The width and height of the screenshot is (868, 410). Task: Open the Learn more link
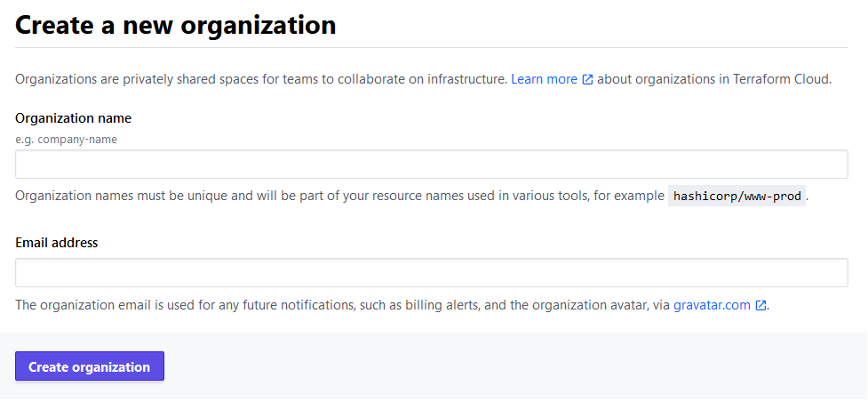(544, 79)
